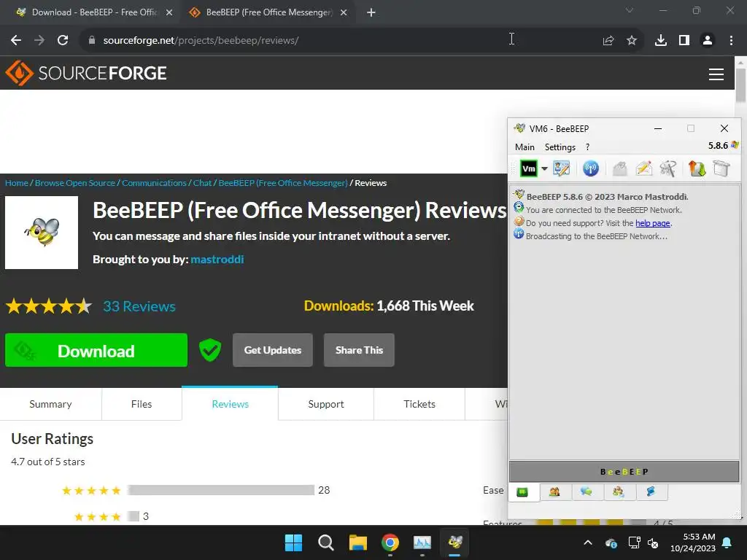
Task: Open the SourceForge hamburger menu
Action: click(x=716, y=74)
